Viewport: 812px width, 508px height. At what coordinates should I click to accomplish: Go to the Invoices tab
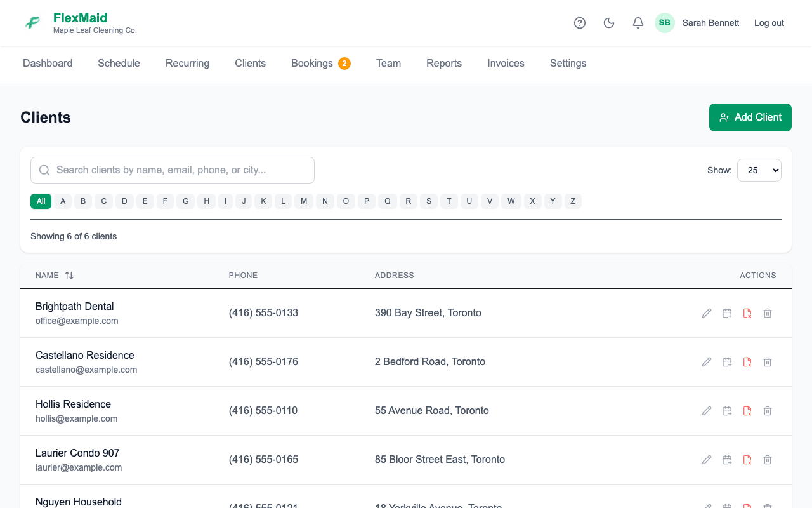[x=506, y=63]
